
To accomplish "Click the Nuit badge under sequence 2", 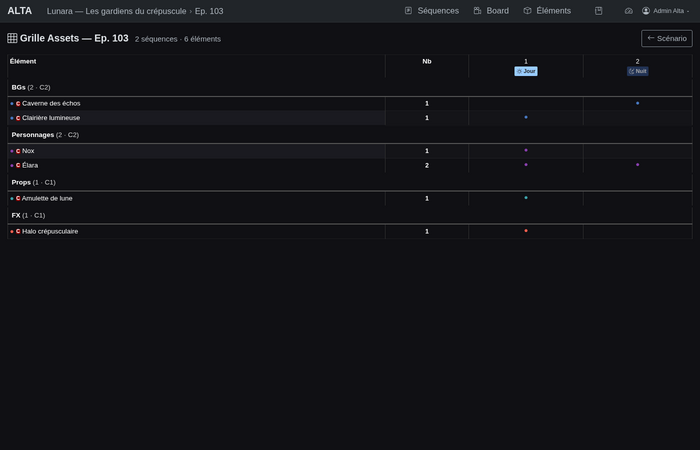I will tap(638, 72).
